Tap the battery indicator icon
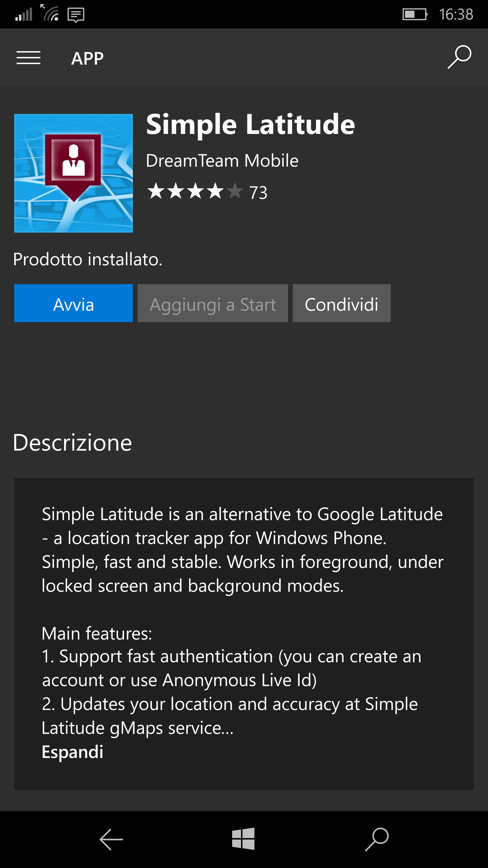488x868 pixels. tap(414, 15)
